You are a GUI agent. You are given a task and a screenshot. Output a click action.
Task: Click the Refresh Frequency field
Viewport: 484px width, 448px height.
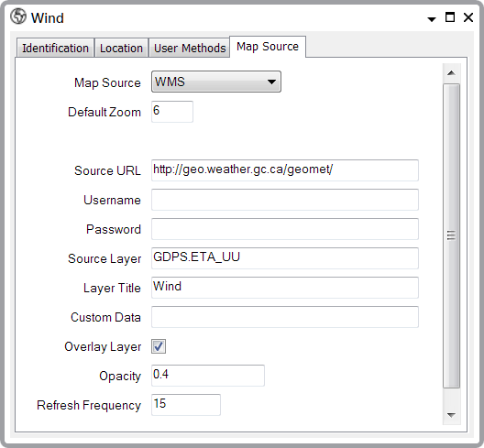186,405
